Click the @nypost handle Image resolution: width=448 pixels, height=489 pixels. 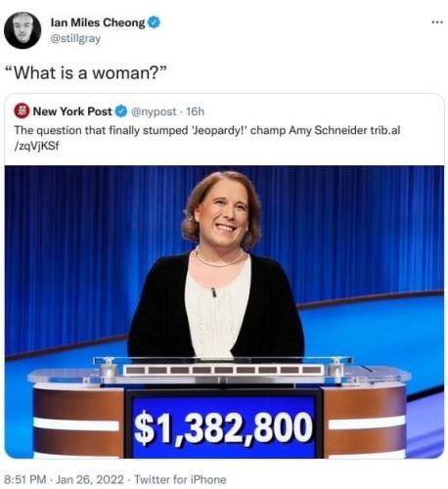[x=154, y=111]
